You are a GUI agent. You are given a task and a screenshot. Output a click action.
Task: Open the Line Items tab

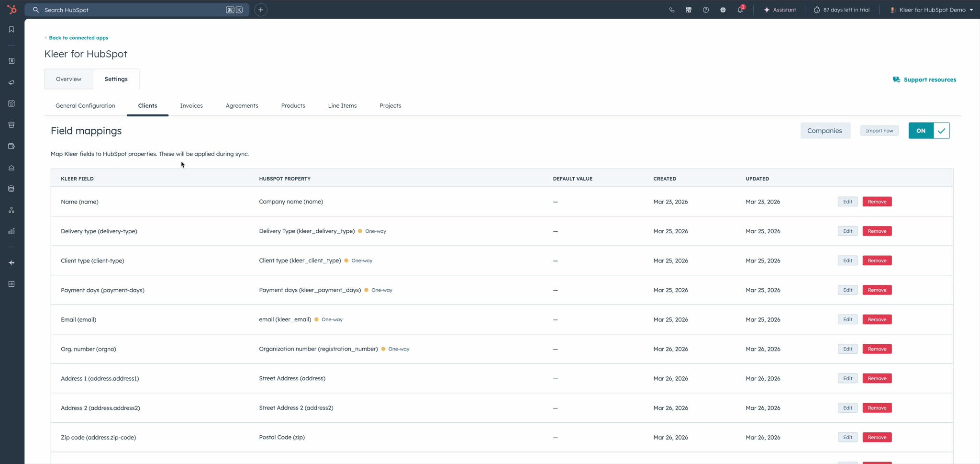coord(342,106)
